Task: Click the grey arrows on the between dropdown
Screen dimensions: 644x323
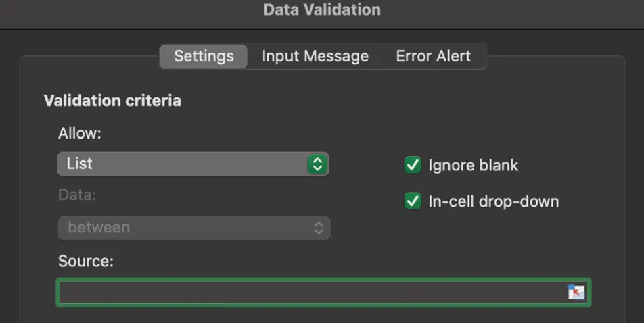Action: tap(319, 228)
